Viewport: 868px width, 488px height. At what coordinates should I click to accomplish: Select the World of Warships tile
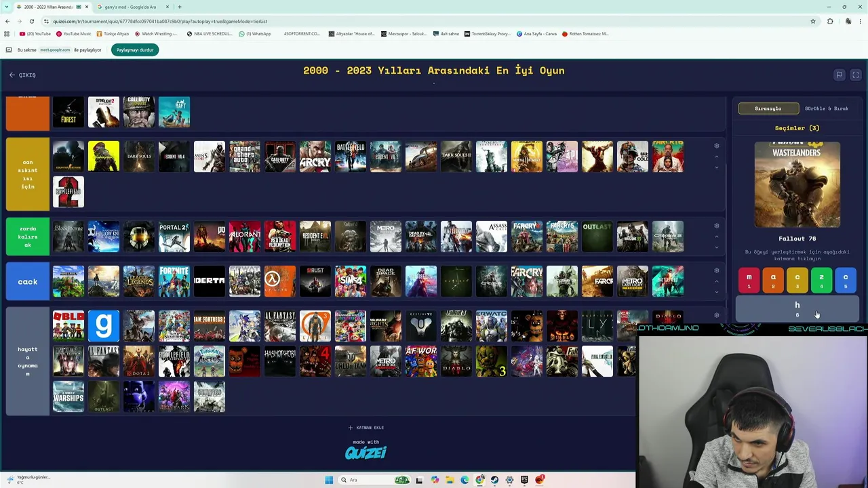[68, 396]
